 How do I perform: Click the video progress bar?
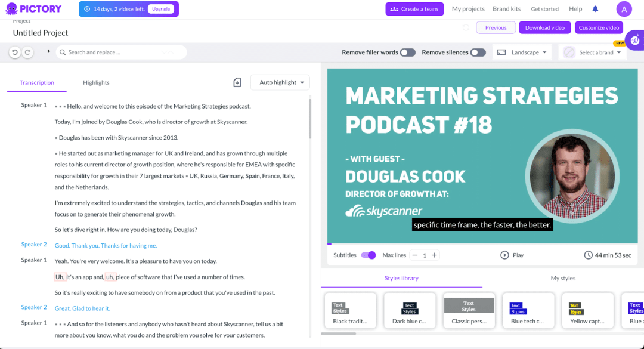(x=482, y=244)
